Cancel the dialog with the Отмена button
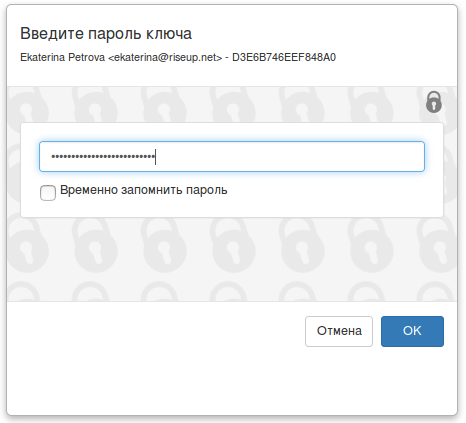This screenshot has height=423, width=466. coord(339,331)
